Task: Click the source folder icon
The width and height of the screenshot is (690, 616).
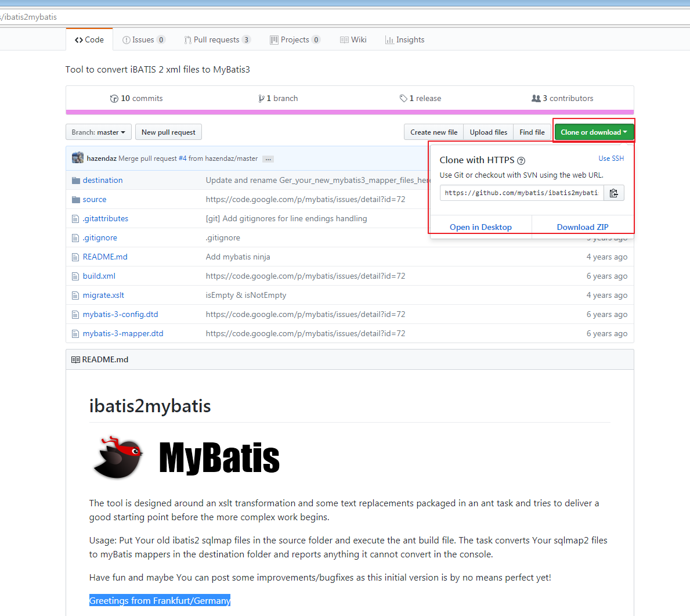Action: tap(75, 200)
